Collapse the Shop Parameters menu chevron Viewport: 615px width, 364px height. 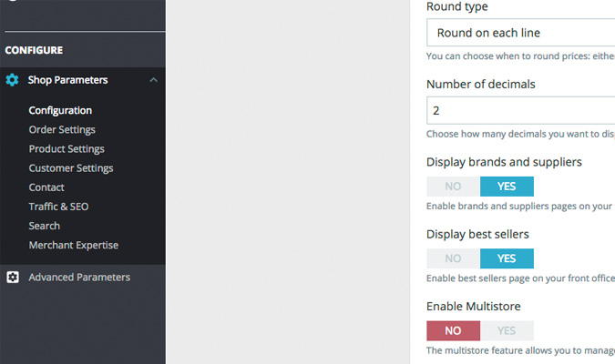pos(153,80)
